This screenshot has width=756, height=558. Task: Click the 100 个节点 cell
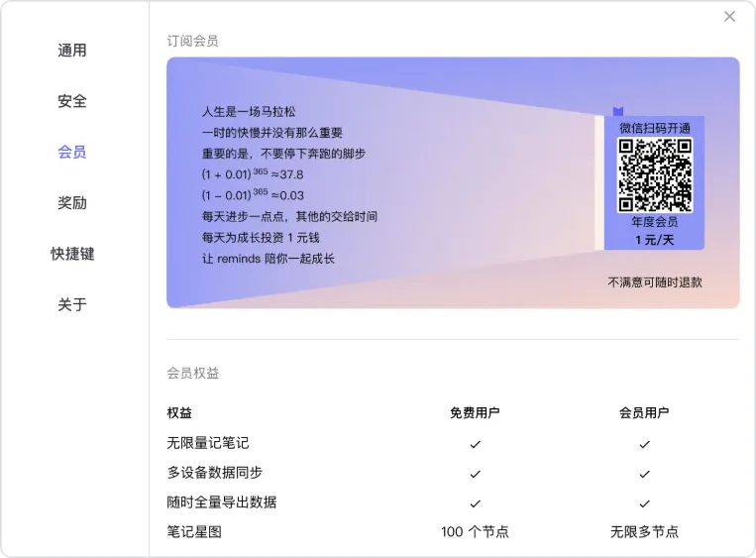click(475, 532)
